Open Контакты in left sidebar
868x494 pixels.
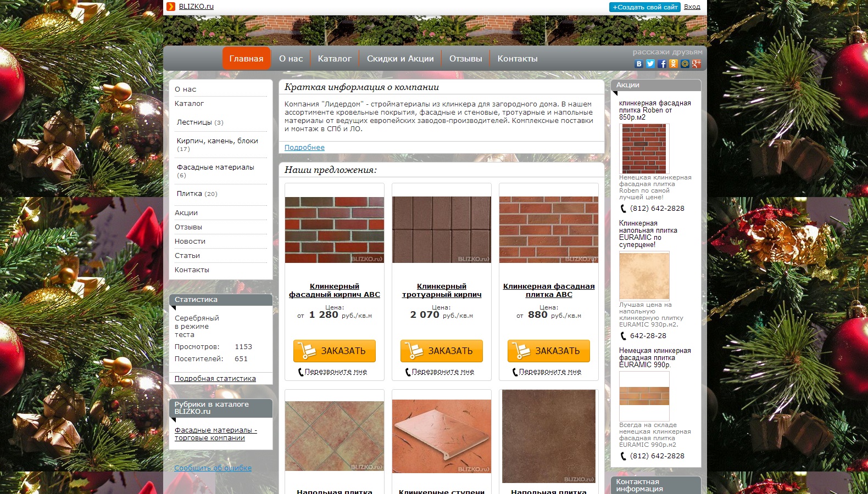pos(192,270)
